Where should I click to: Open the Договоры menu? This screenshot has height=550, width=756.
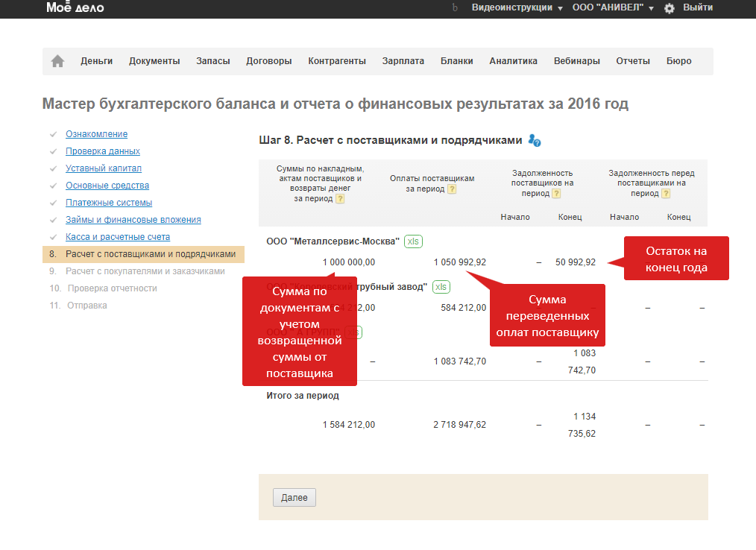(x=269, y=61)
